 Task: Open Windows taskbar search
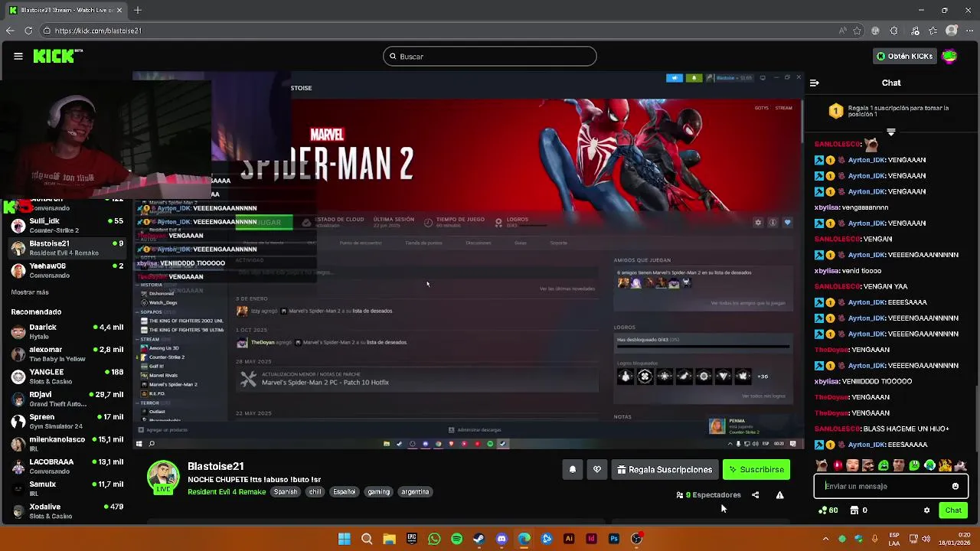tap(367, 539)
